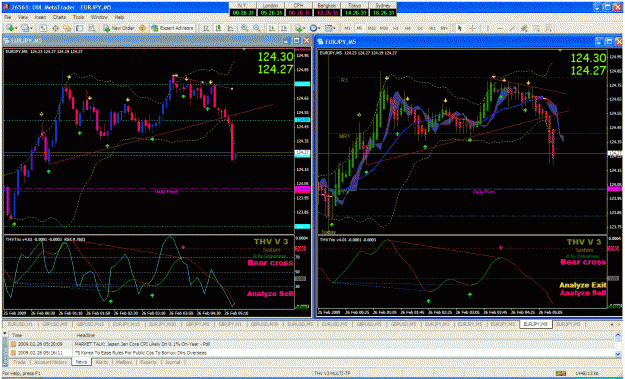This screenshot has height=379, width=625.
Task: Open the Strategy Tester icon
Action: 92,28
